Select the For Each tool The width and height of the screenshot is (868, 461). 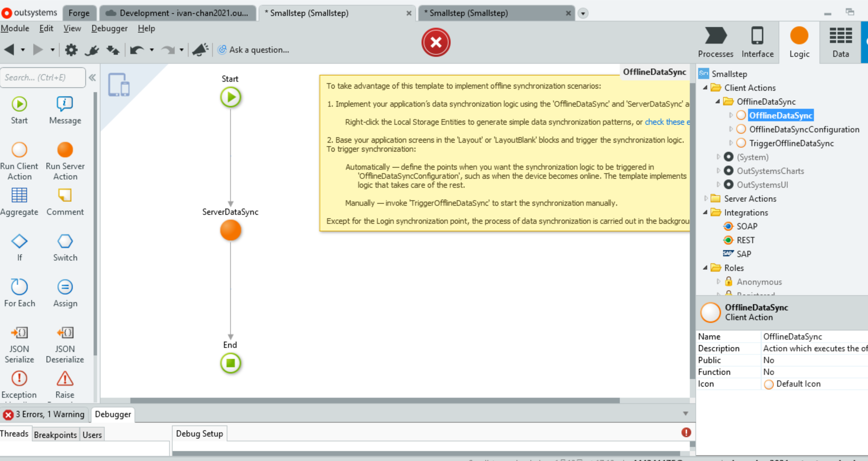point(19,293)
